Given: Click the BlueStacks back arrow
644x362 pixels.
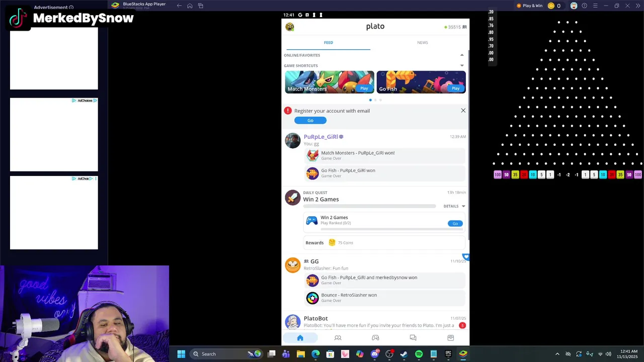Looking at the screenshot, I should [x=179, y=6].
